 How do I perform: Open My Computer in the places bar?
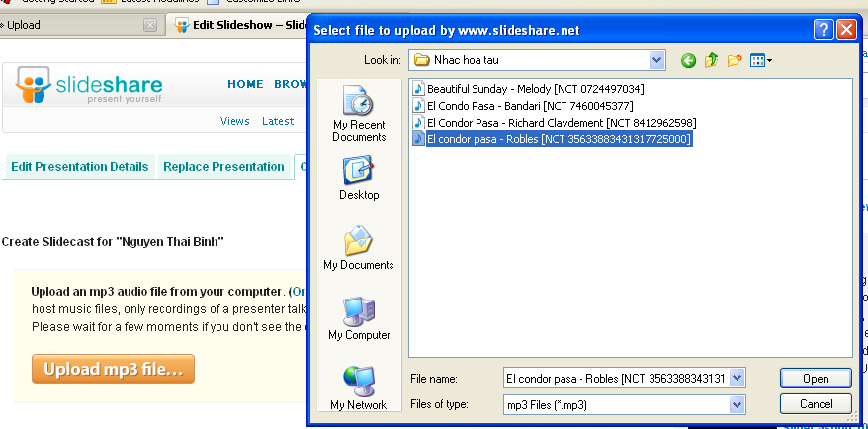pyautogui.click(x=359, y=319)
